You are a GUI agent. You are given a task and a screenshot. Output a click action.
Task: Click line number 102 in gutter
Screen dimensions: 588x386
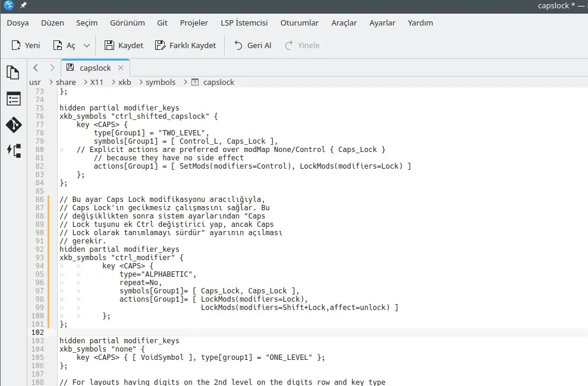click(37, 333)
